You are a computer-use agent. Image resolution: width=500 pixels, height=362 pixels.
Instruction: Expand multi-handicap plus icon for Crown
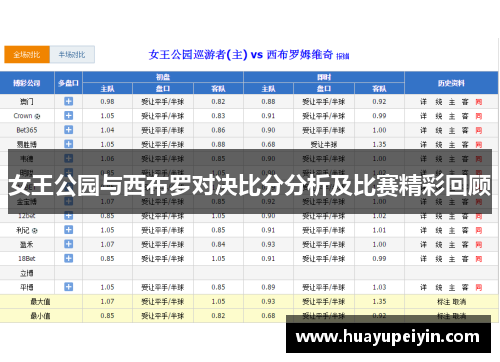(69, 116)
